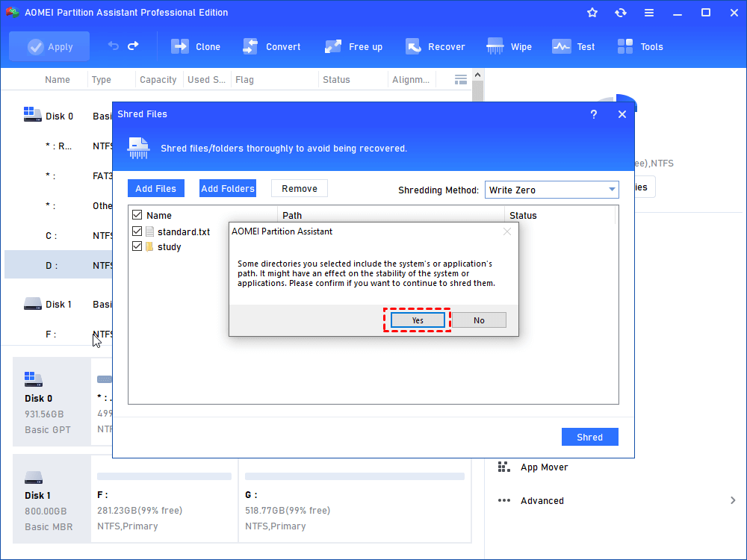Viewport: 747px width, 560px height.
Task: Click the redo arrow icon
Action: coord(133,46)
